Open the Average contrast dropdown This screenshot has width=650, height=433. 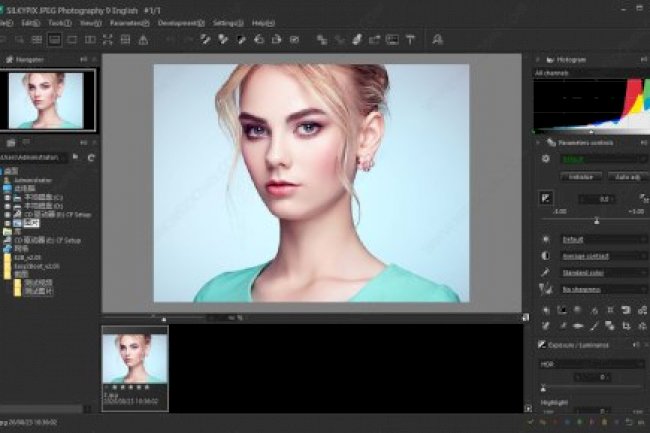point(603,256)
